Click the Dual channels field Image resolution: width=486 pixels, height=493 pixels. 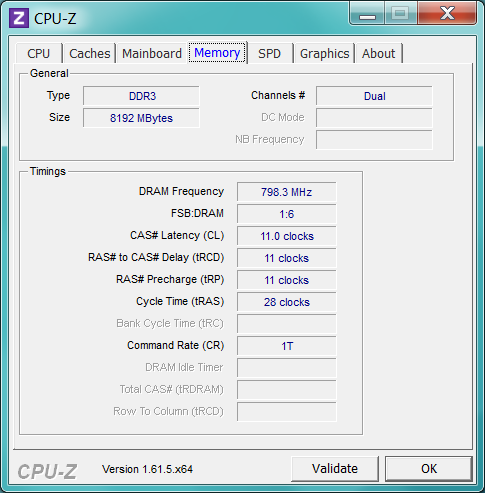(x=374, y=96)
